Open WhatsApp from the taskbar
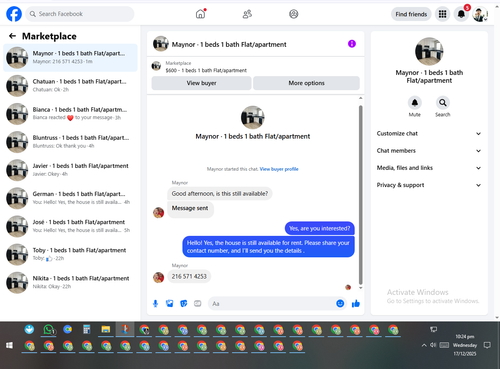 [49, 330]
